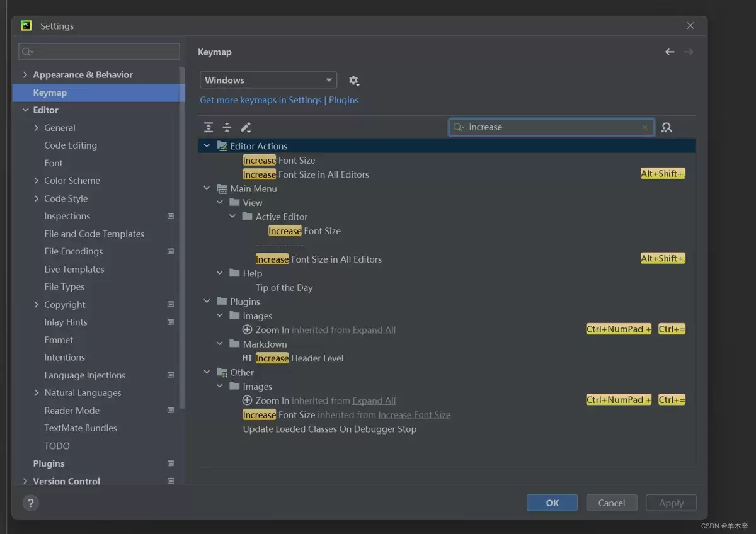Click the Main Menu group icon

[222, 188]
